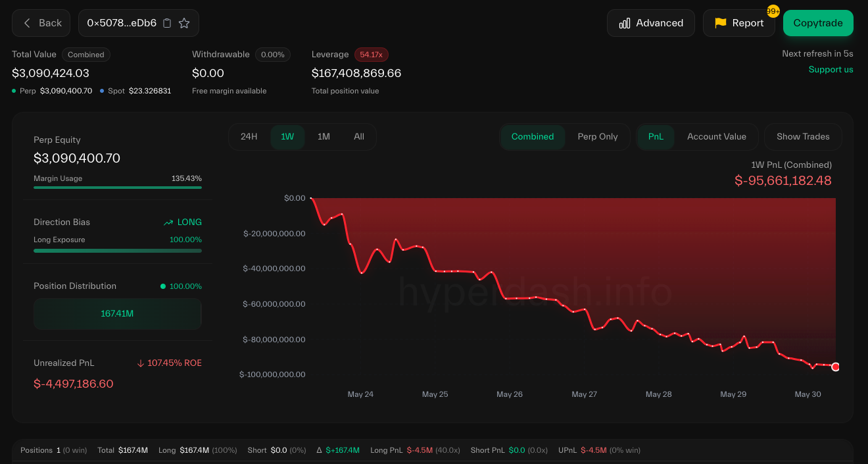Click the copy address clipboard icon
This screenshot has height=464, width=868.
[167, 23]
